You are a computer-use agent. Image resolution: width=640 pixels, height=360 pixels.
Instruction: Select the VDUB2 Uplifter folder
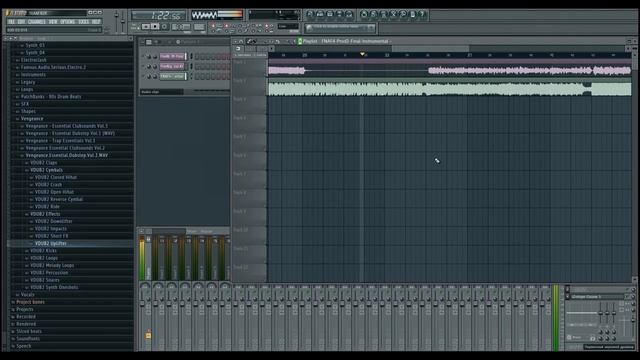(x=51, y=243)
